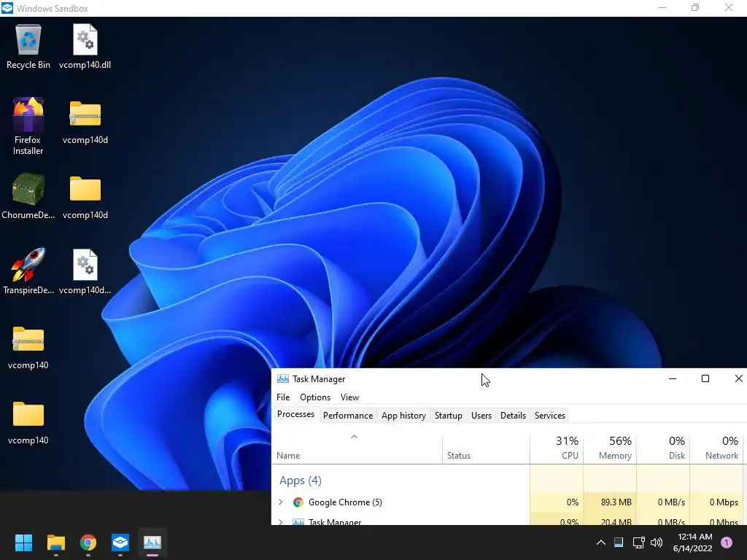Click the Task Manager title bar icon

283,378
